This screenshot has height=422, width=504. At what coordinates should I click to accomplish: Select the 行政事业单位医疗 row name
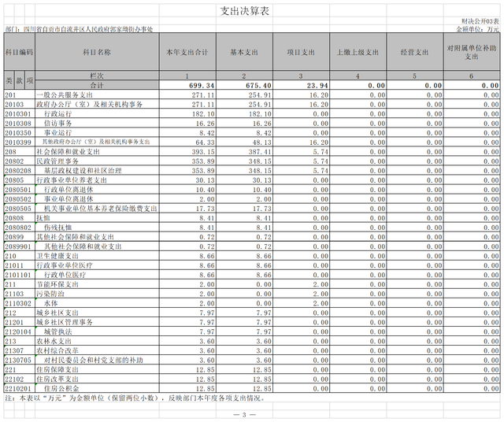pyautogui.click(x=65, y=265)
